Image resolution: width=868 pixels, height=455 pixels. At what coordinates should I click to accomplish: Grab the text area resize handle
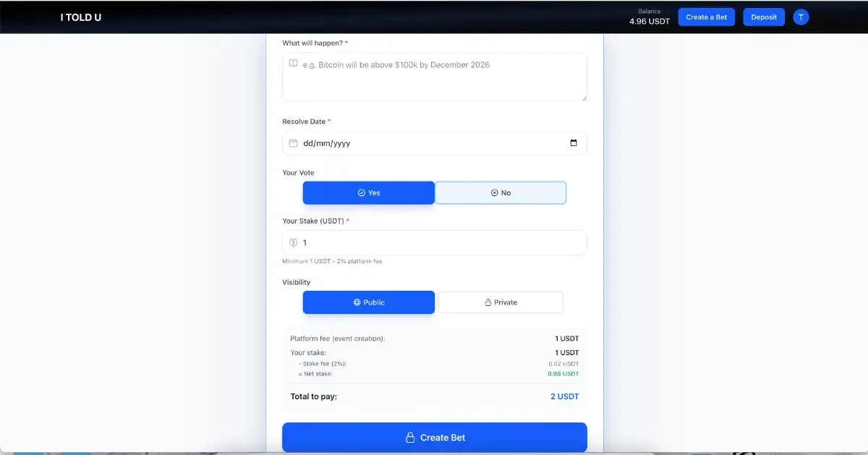pyautogui.click(x=584, y=98)
